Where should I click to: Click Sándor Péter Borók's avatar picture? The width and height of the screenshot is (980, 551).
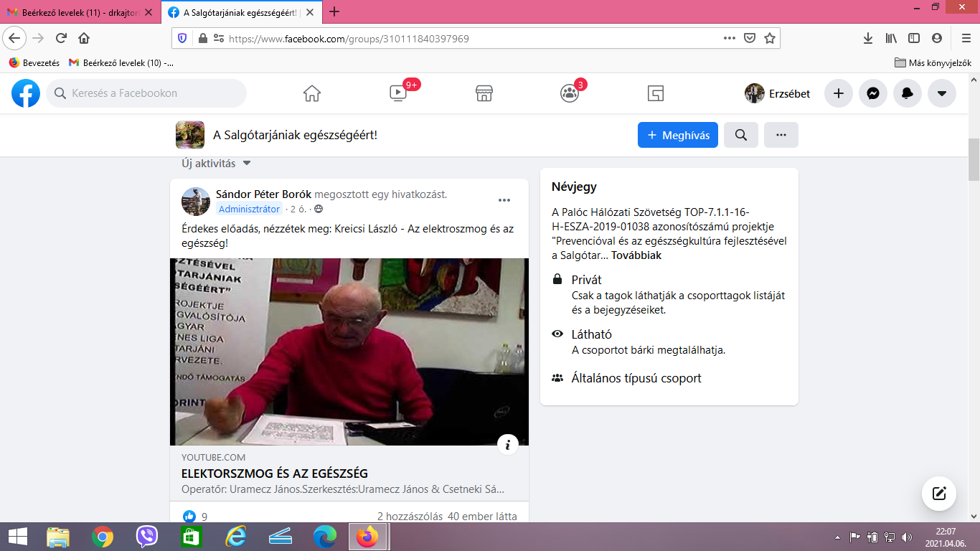196,202
